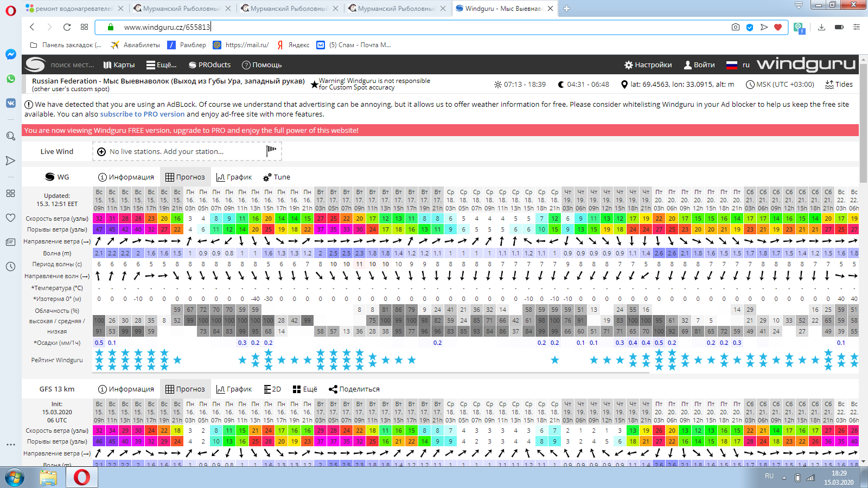This screenshot has width=868, height=488.
Task: Open browser downloads icon
Action: 821,27
